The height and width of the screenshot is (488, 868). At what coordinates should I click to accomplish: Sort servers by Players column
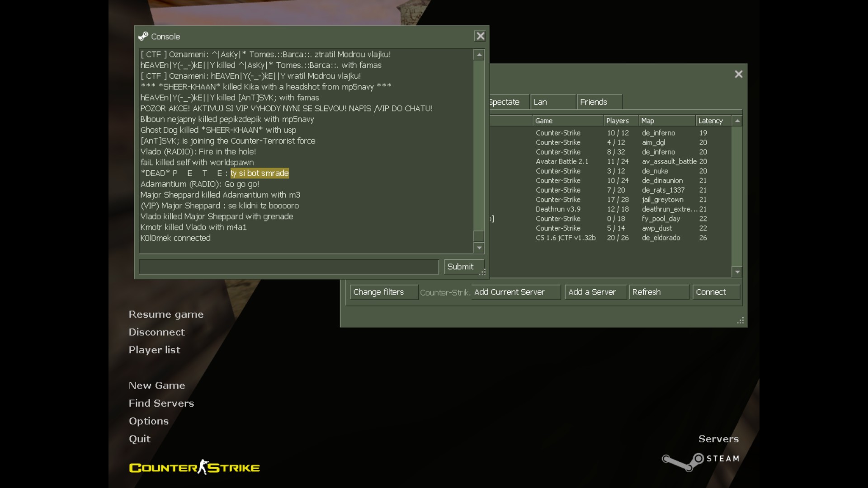[621, 121]
